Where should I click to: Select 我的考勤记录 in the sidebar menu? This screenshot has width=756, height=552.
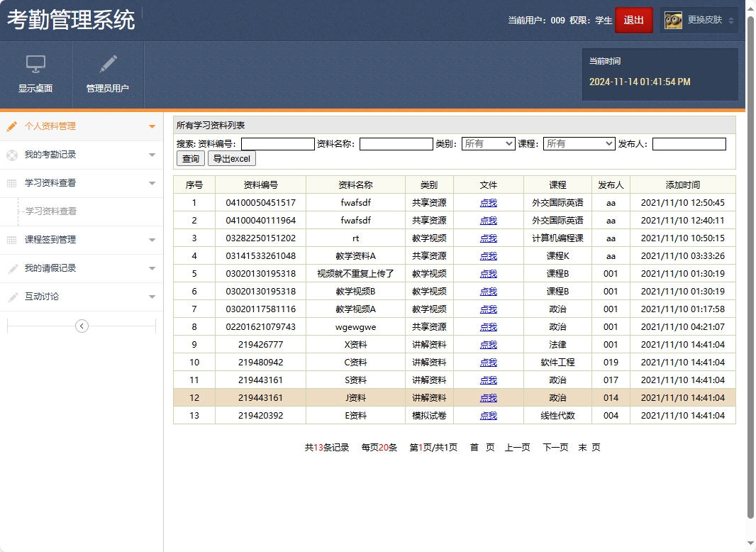50,155
